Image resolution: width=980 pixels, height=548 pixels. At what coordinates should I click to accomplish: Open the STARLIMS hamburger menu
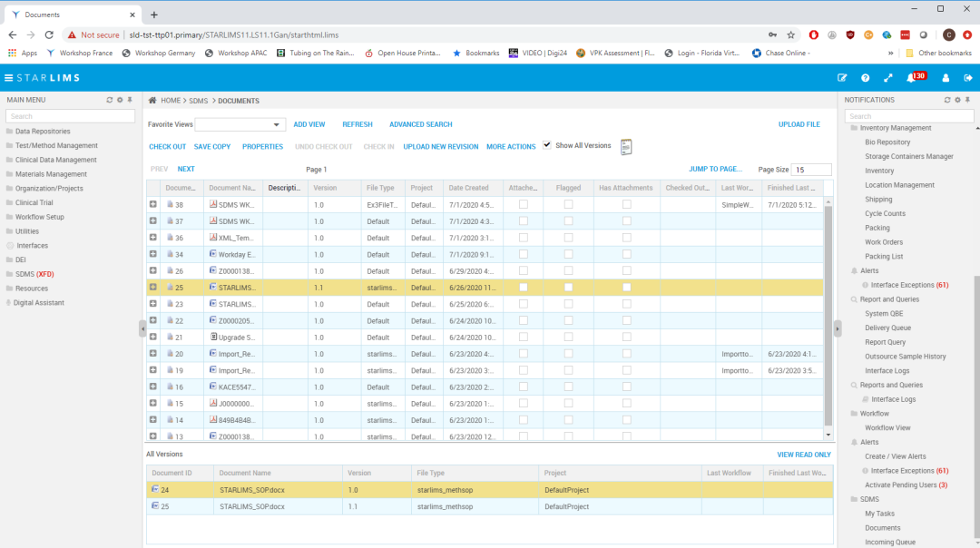pos(9,78)
